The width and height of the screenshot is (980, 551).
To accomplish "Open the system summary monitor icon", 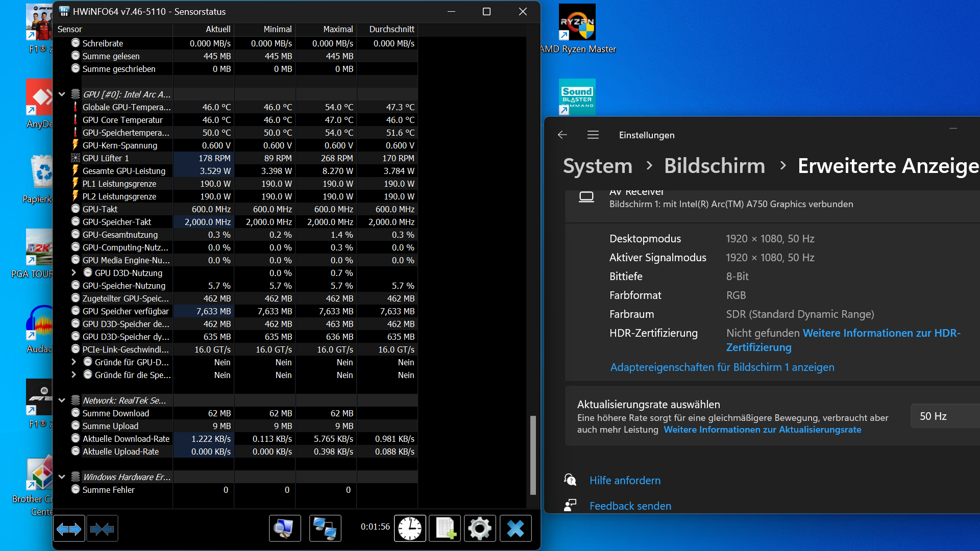I will click(285, 529).
